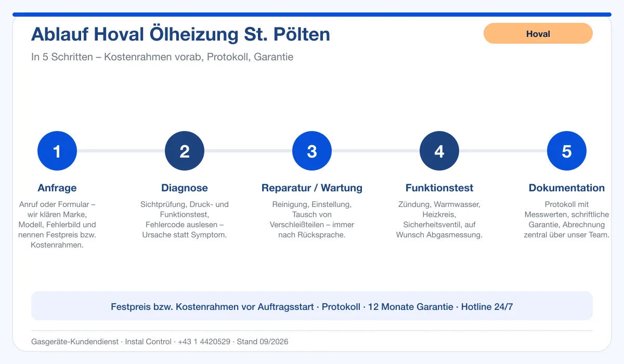
Task: Click the footer line 'Gasgeräte-Kundendienst · Instal Control'
Action: pyautogui.click(x=160, y=342)
